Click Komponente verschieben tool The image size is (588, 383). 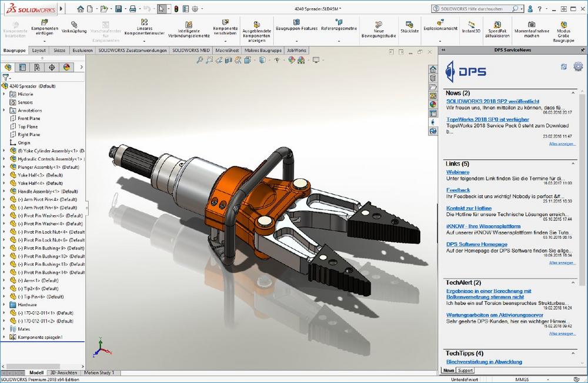(225, 28)
